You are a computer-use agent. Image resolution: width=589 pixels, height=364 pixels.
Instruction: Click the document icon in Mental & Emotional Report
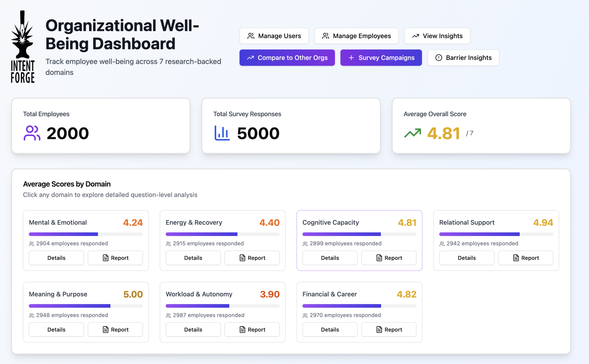106,258
